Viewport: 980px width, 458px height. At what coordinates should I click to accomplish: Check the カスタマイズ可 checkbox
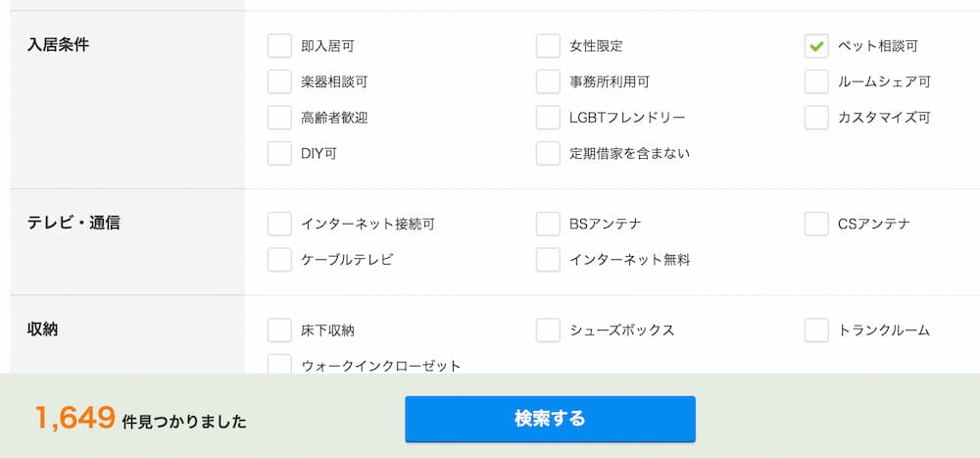click(816, 118)
